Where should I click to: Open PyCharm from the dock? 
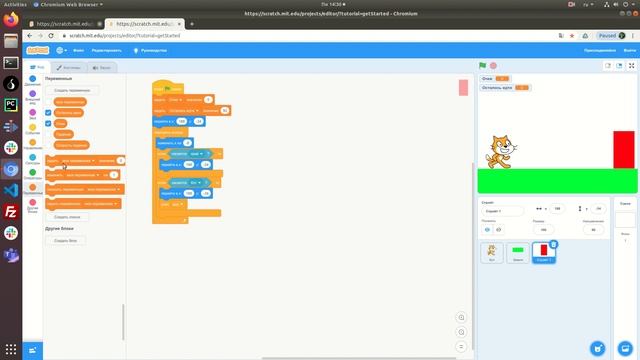click(11, 105)
